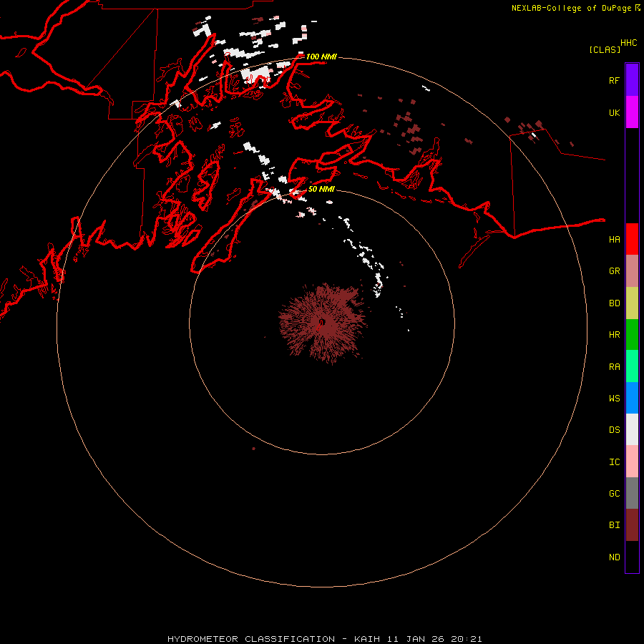This screenshot has width=644, height=644.
Task: Click the 50 NMI range ring label
Action: tap(321, 189)
